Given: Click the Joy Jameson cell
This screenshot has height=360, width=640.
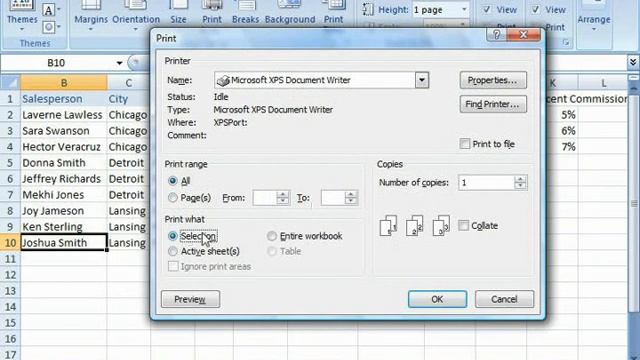Looking at the screenshot, I should click(64, 211).
